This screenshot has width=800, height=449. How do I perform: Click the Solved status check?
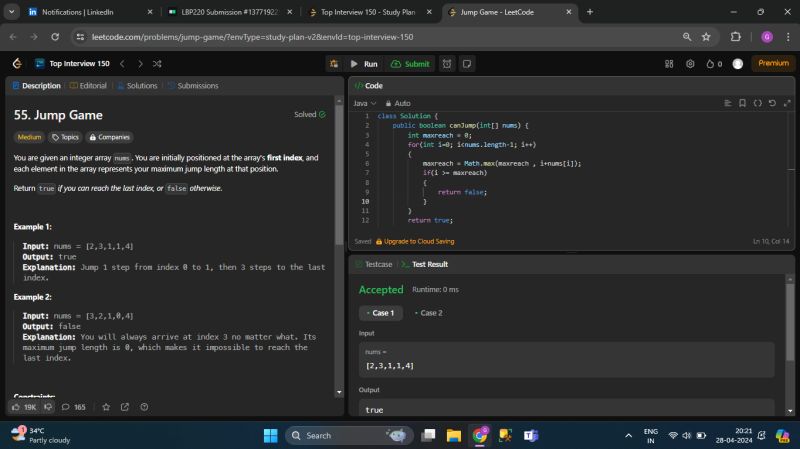point(310,114)
